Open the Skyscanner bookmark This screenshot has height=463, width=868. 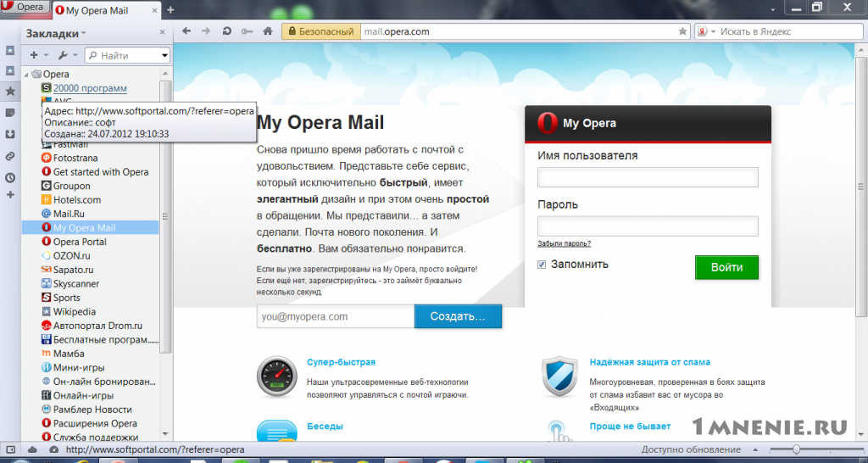pyautogui.click(x=75, y=283)
